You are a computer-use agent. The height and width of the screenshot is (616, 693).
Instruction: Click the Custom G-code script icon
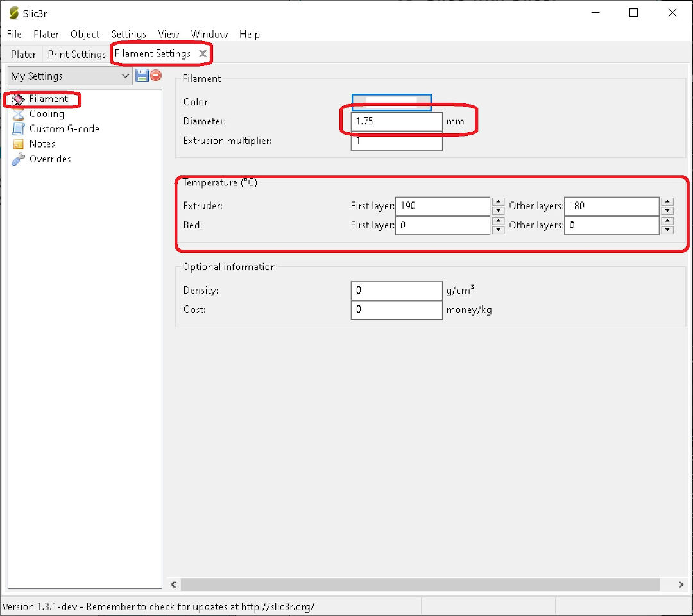[18, 129]
